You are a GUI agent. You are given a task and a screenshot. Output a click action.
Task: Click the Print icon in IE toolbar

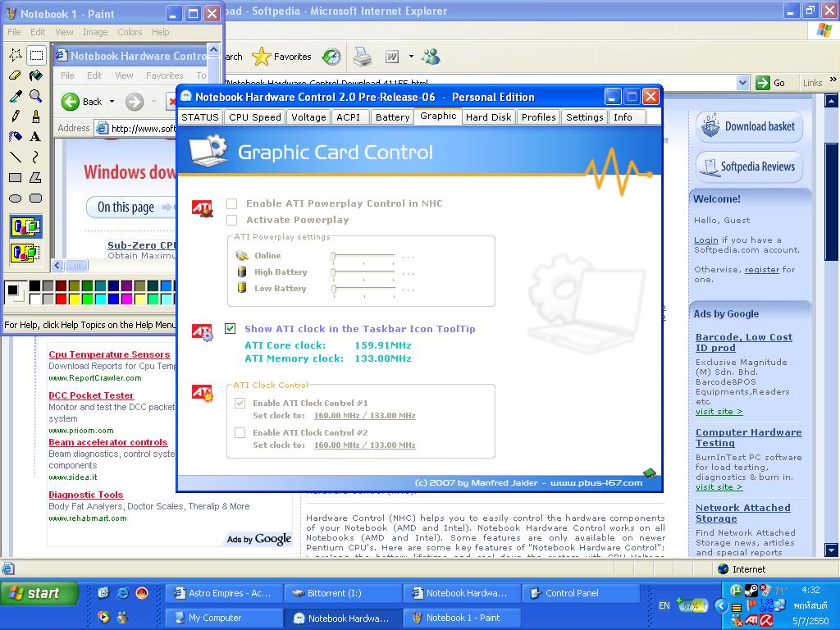tap(363, 57)
